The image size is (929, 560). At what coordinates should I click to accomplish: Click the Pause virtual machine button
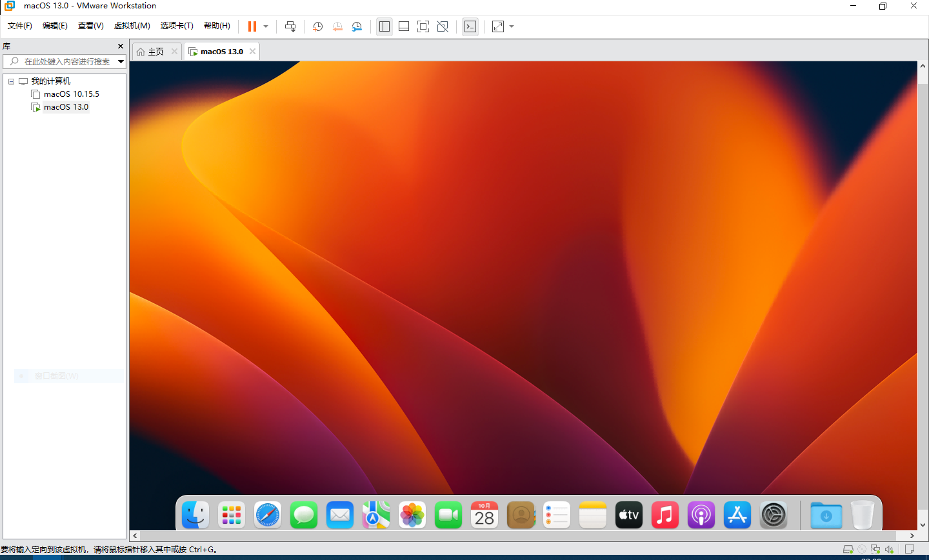(x=252, y=26)
